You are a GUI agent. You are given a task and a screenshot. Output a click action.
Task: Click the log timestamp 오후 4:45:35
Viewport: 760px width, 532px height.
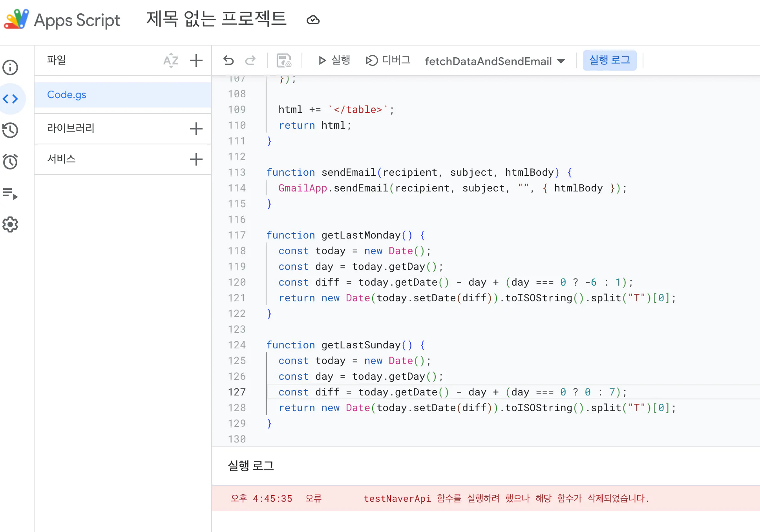click(x=261, y=498)
